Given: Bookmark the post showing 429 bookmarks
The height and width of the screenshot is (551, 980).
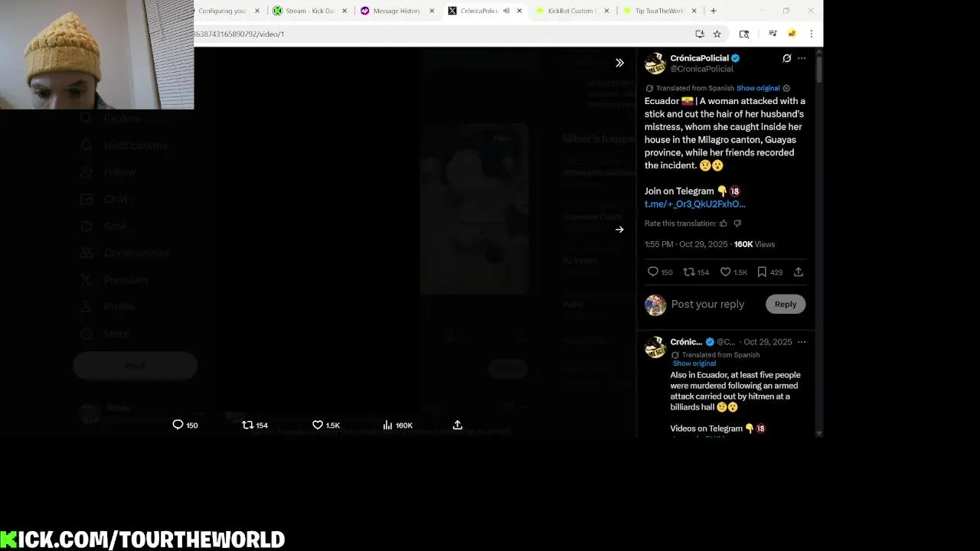Looking at the screenshot, I should 762,272.
